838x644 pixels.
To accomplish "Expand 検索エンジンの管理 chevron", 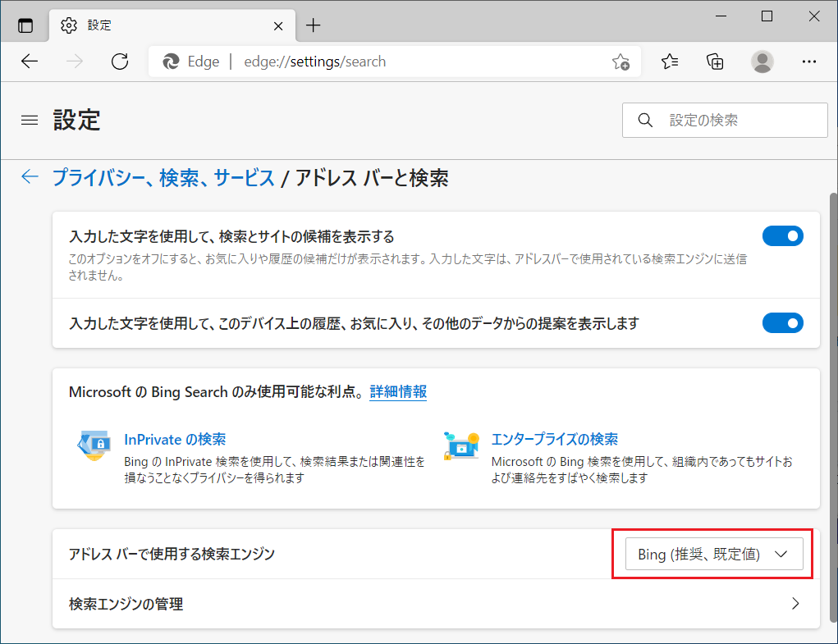I will (795, 604).
